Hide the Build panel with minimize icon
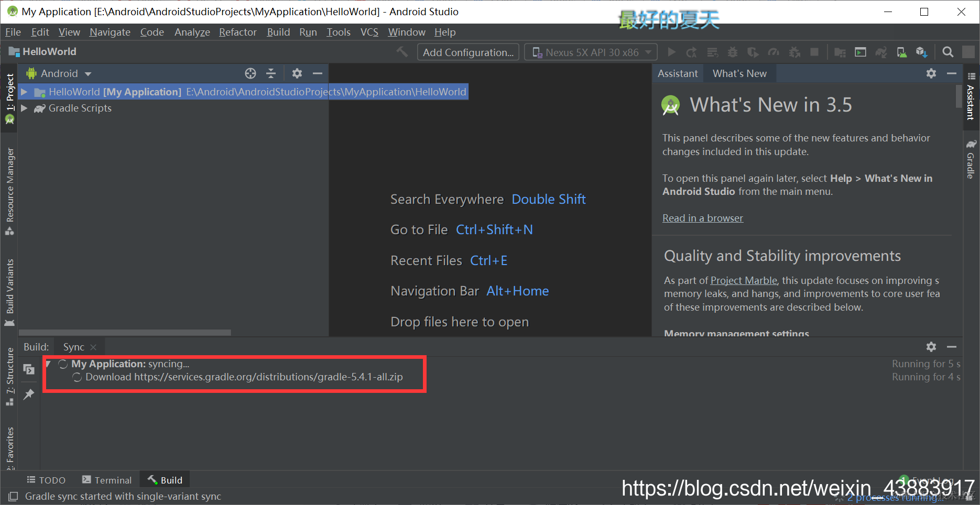Viewport: 980px width, 505px height. [952, 347]
